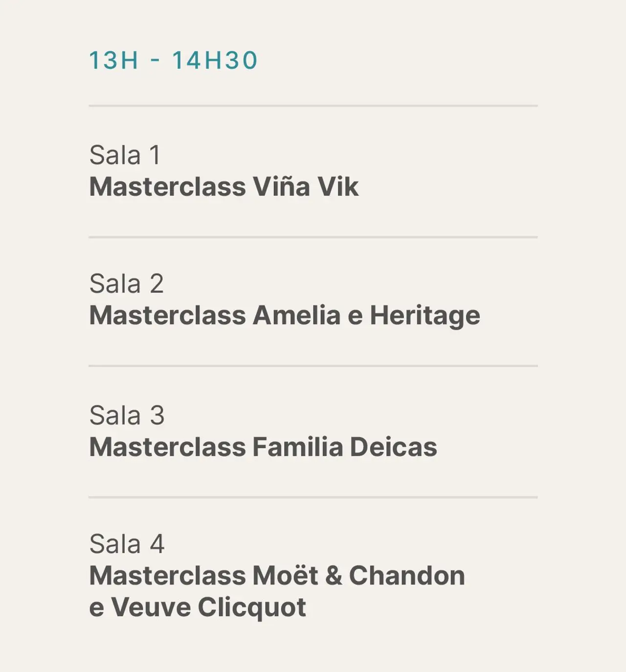Click the divider between Sala 1 and Sala 2
This screenshot has height=672, width=626.
[x=313, y=237]
